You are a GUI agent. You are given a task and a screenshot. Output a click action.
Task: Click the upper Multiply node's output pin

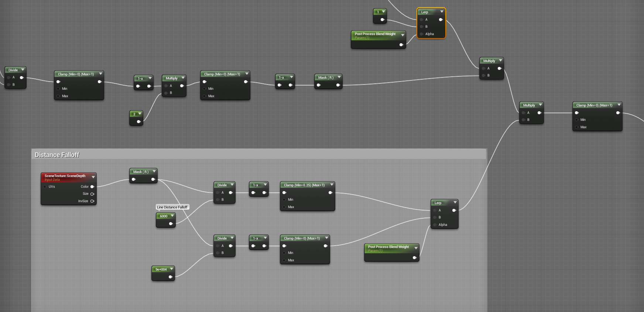pyautogui.click(x=499, y=68)
